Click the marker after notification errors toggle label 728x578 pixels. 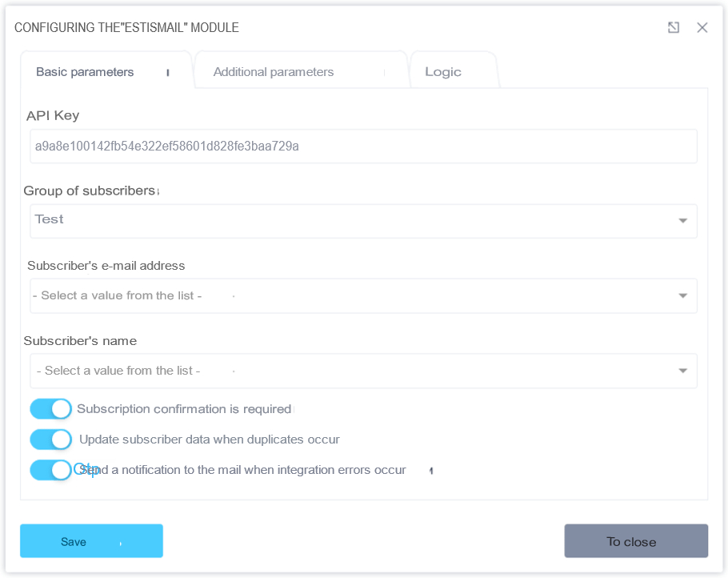[x=430, y=471]
